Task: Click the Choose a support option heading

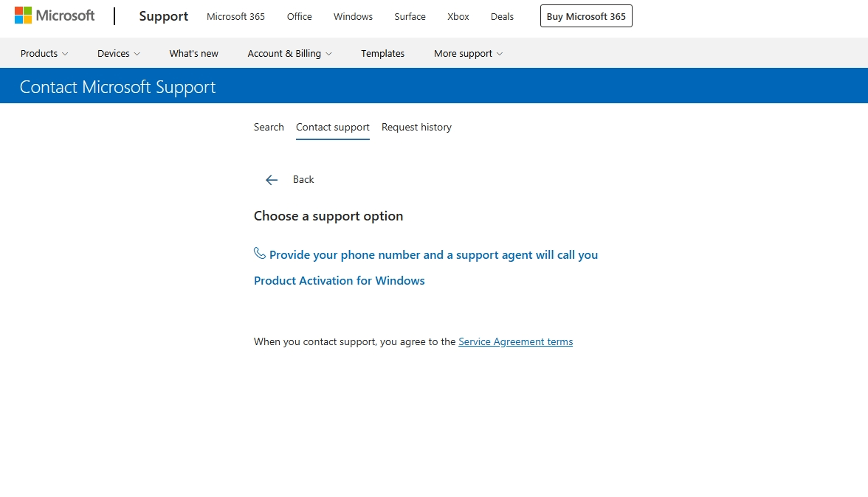Action: coord(328,216)
